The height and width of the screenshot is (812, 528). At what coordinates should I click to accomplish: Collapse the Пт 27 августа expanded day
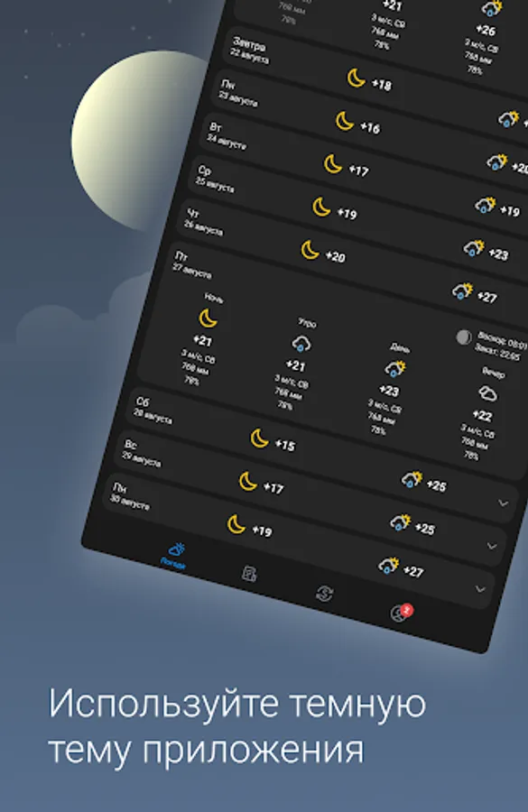tap(193, 264)
